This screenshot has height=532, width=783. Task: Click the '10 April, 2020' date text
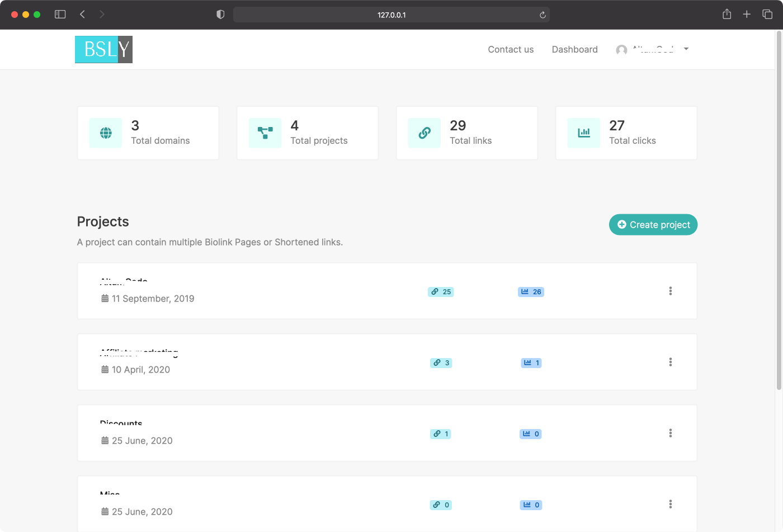pyautogui.click(x=141, y=370)
